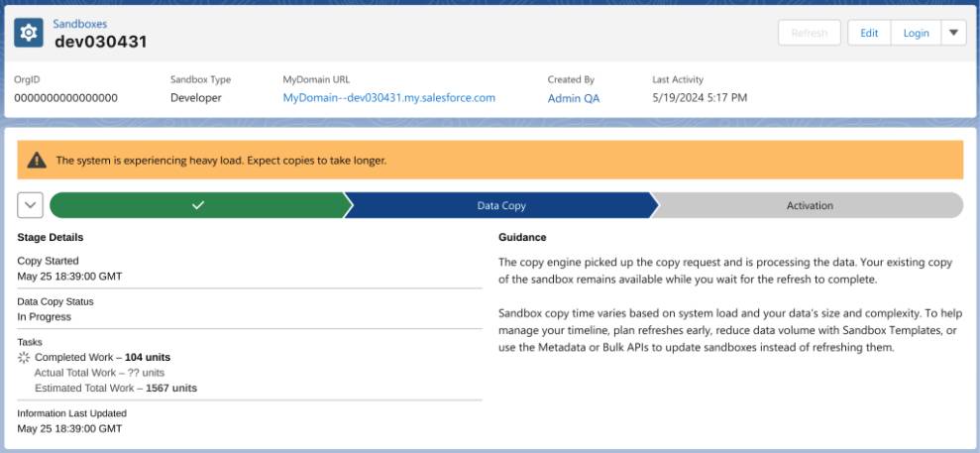Image resolution: width=980 pixels, height=453 pixels.
Task: Click the Sandbox Type field label
Action: click(x=200, y=79)
